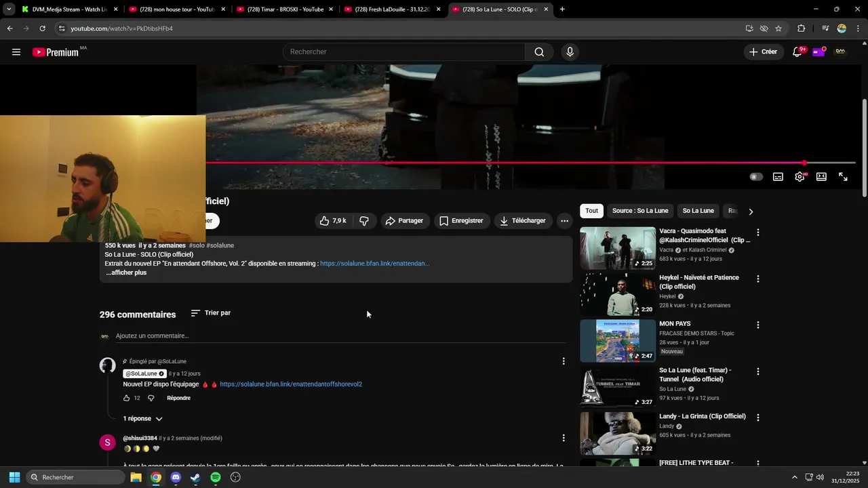Expand description with ...afficher plus
The height and width of the screenshot is (488, 868).
(126, 273)
